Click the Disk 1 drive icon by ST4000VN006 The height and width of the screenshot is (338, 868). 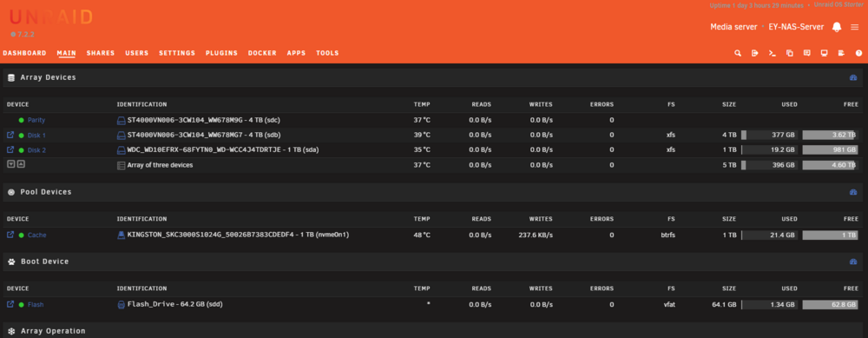pos(122,136)
